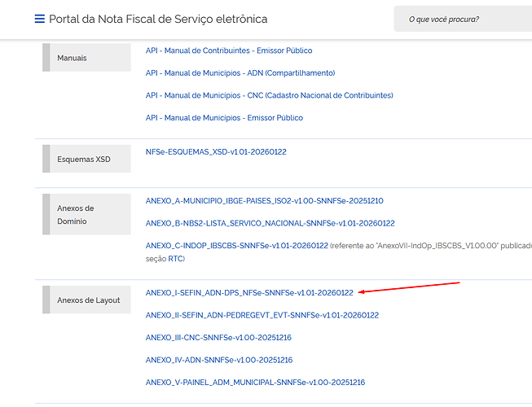Viewport: 532px width, 407px height.
Task: Download NFSe-ESQUEMAS_XSD-v1.01-20260122 file
Action: tap(216, 152)
